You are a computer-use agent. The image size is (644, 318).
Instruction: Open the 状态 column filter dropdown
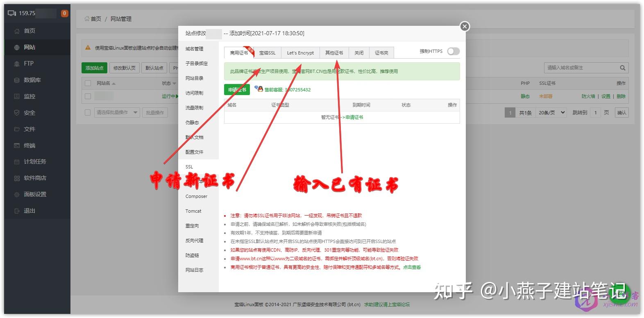175,83
